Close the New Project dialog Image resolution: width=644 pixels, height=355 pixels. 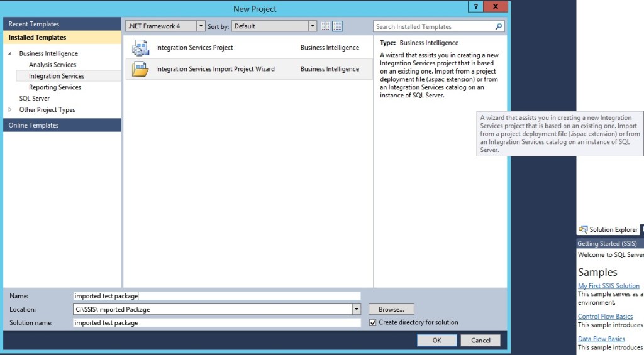click(x=496, y=6)
